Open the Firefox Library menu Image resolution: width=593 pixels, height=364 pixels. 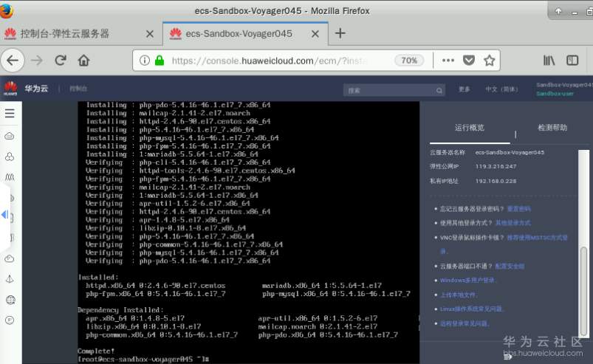(x=549, y=61)
